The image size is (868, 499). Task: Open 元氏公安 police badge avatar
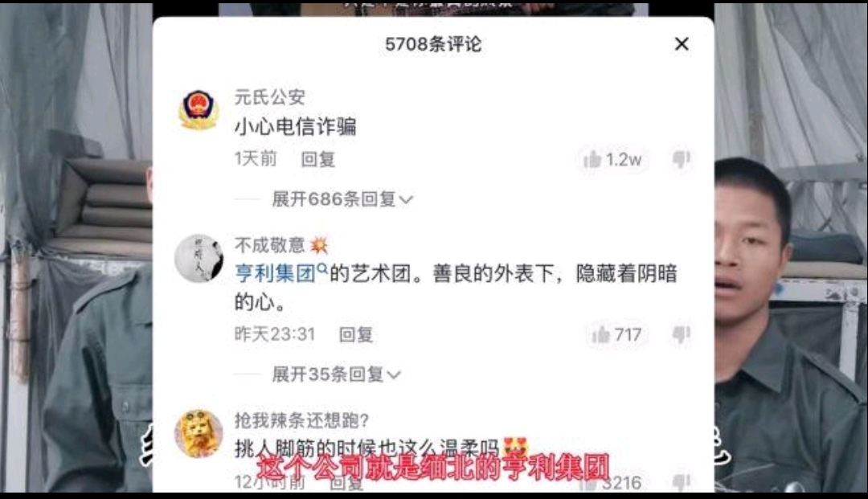coord(199,109)
